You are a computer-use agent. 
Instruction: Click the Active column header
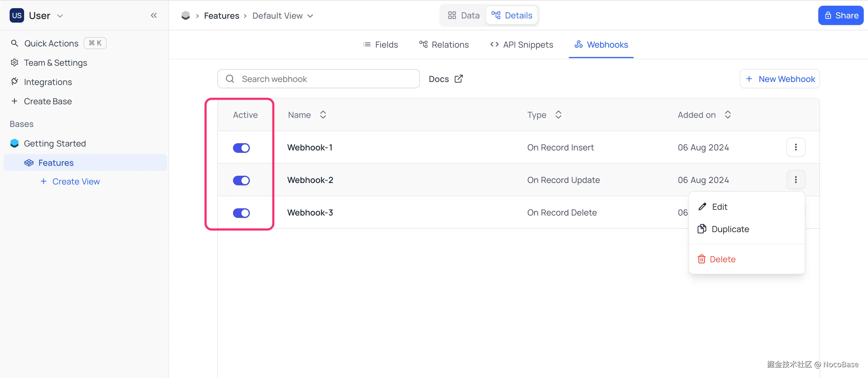pyautogui.click(x=245, y=115)
